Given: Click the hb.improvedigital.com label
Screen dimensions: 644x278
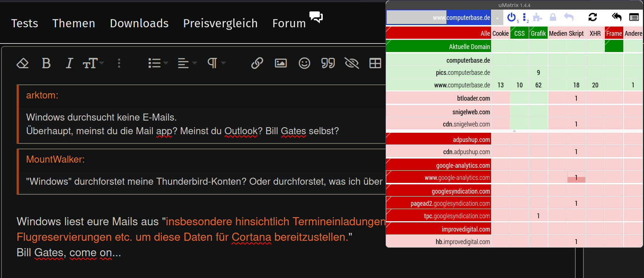Looking at the screenshot, I should tap(438, 242).
